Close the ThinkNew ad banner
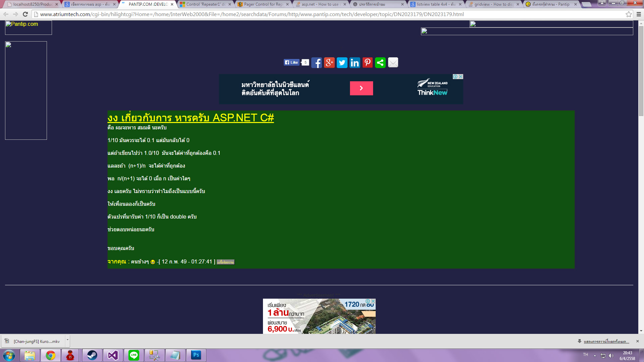The height and width of the screenshot is (362, 644). 461,76
